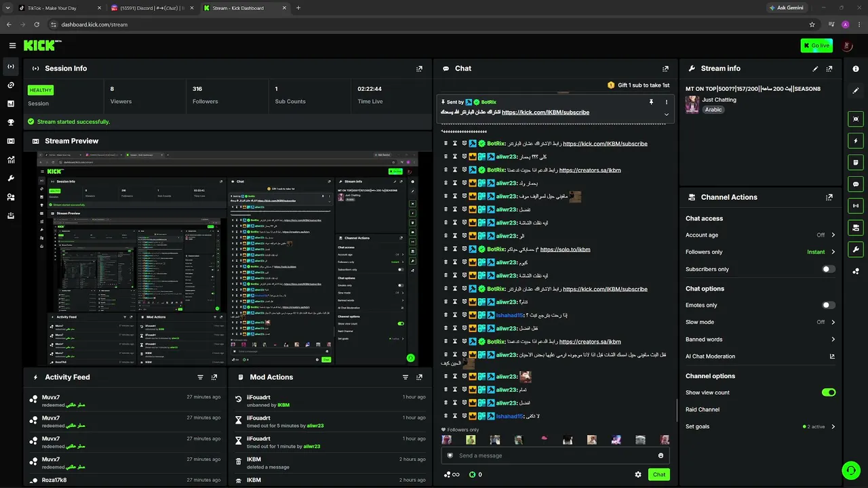Image resolution: width=868 pixels, height=488 pixels.
Task: Toggle the Activity Feed lightning widget in right sidebar
Action: 856,141
